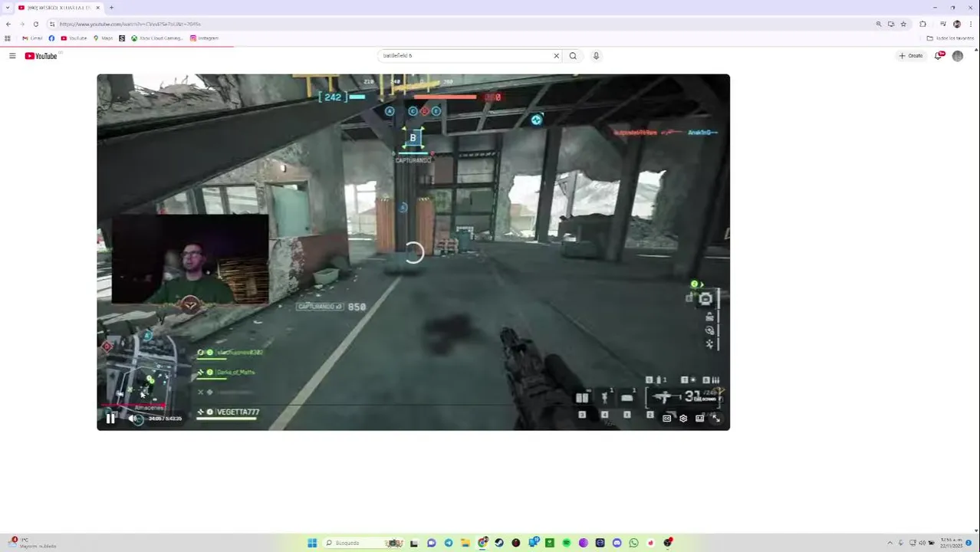Open Chrome from the taskbar

[482, 543]
